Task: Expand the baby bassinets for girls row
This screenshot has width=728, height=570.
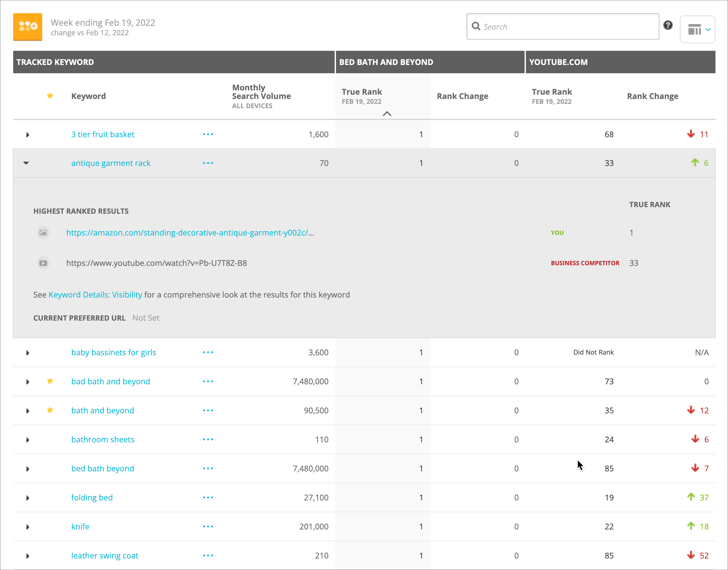Action: 28,353
